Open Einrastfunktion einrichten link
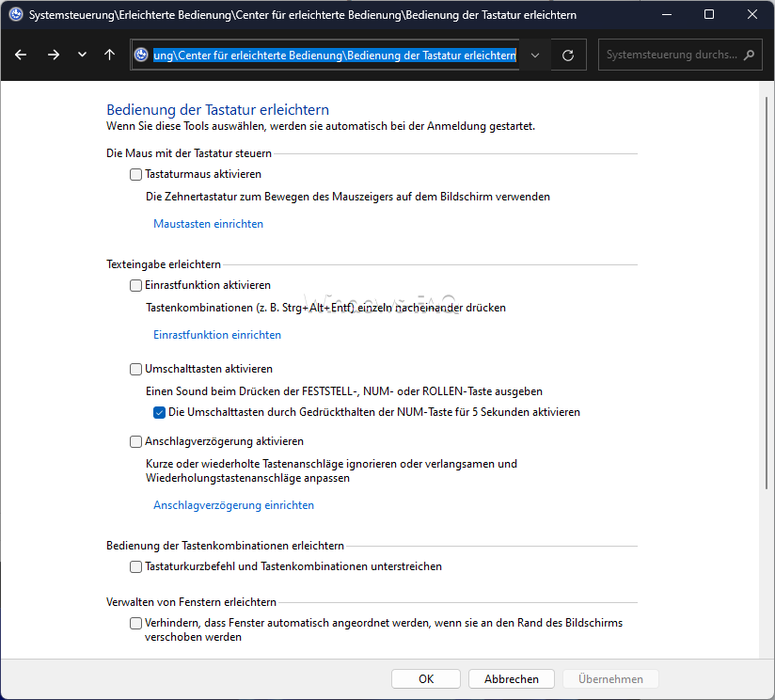Image resolution: width=775 pixels, height=700 pixels. coord(217,335)
